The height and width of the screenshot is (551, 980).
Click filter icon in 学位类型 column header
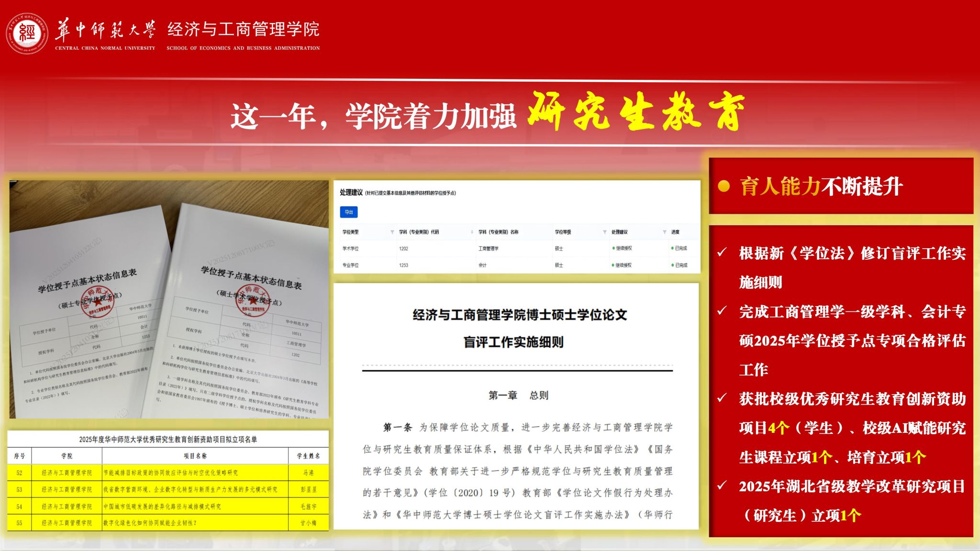tap(392, 232)
